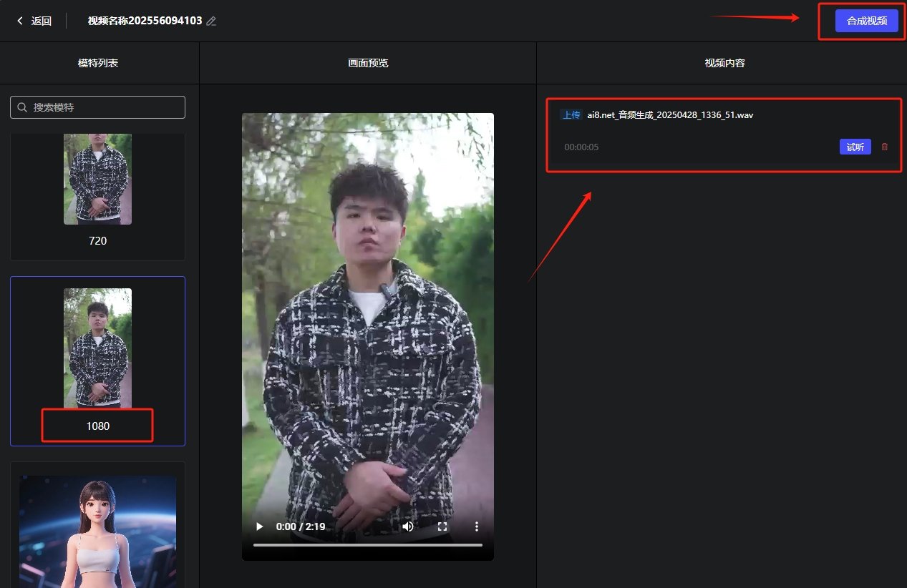The image size is (907, 588).
Task: Click the 上传 tag beside the audio file
Action: click(x=571, y=114)
